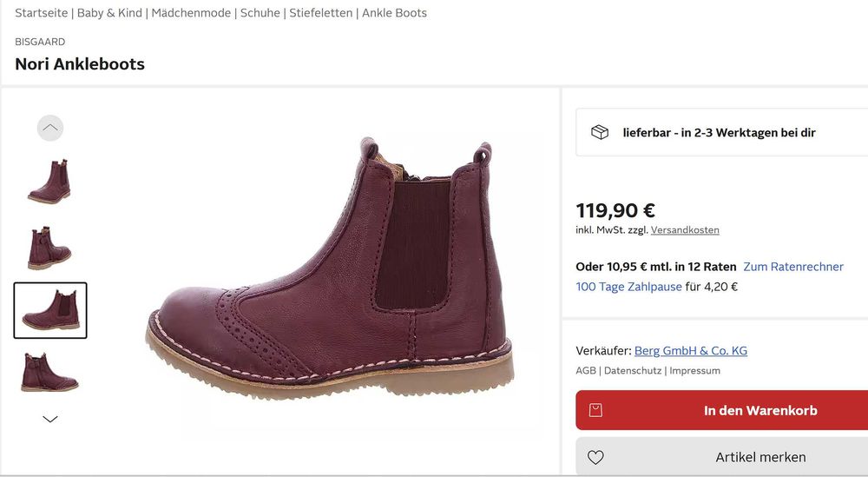The width and height of the screenshot is (868, 477).
Task: Click the 100 Tage Zahlpause link
Action: pos(628,287)
